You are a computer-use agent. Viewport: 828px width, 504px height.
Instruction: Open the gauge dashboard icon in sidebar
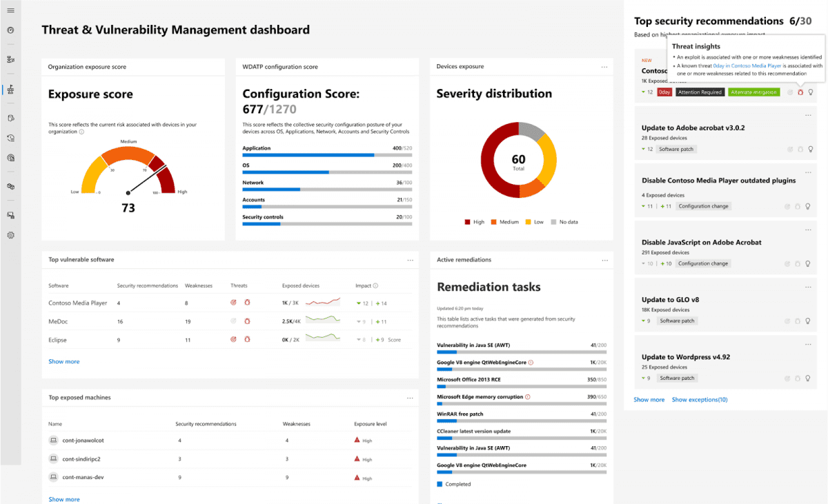tap(10, 30)
